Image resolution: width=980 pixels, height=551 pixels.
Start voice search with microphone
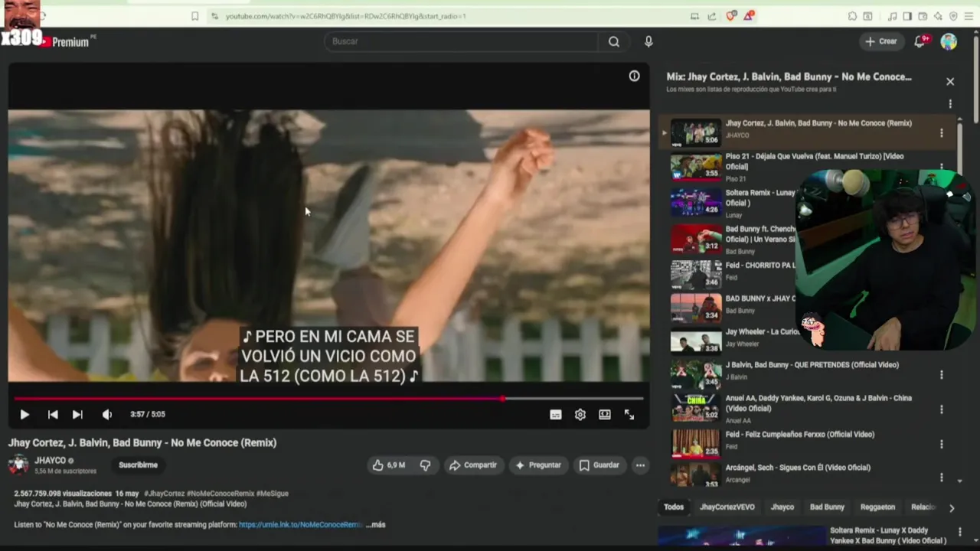pos(648,41)
